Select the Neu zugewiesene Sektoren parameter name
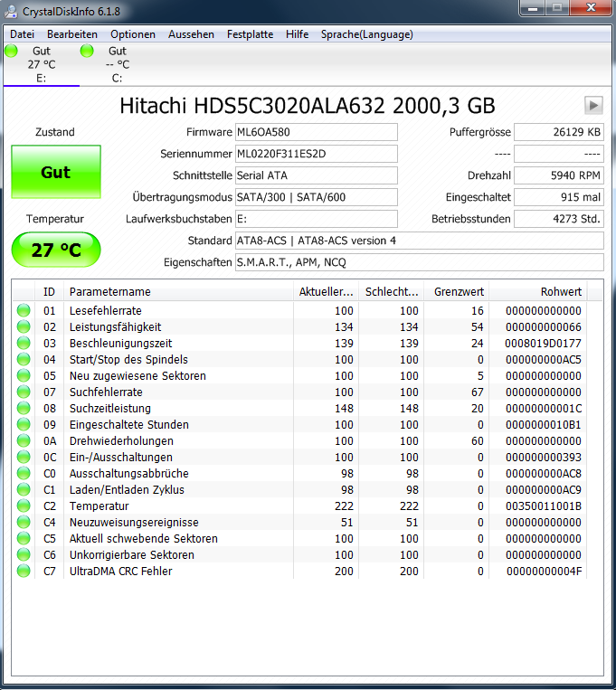This screenshot has width=616, height=690. [x=137, y=376]
